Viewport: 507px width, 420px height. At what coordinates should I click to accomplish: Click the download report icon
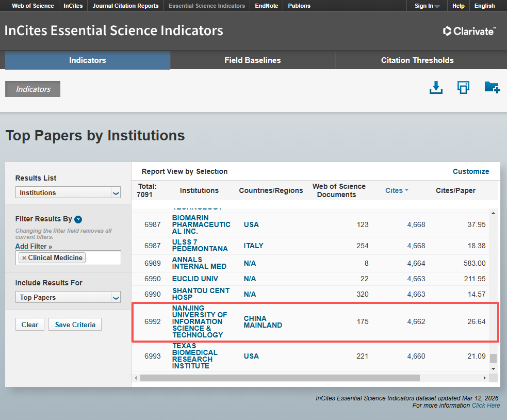click(436, 88)
